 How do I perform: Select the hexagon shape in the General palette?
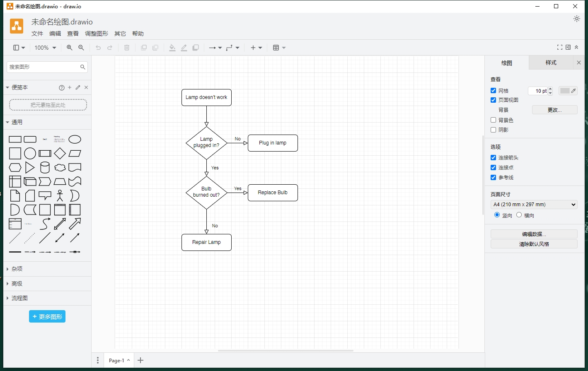point(15,168)
